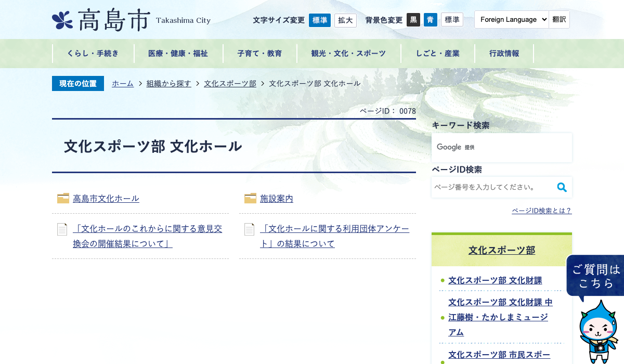Click the ページID： 0078 text
Viewport: 624px width, 364px height.
pyautogui.click(x=388, y=111)
